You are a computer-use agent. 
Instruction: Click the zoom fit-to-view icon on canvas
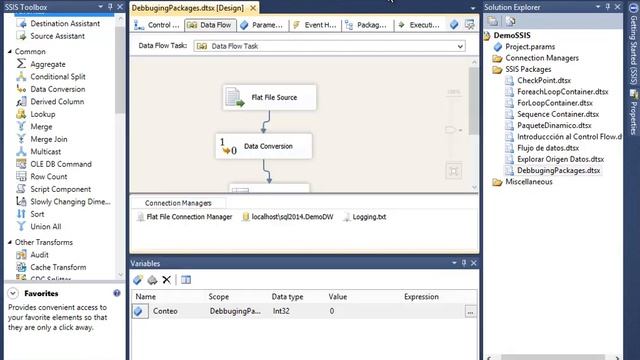click(453, 171)
